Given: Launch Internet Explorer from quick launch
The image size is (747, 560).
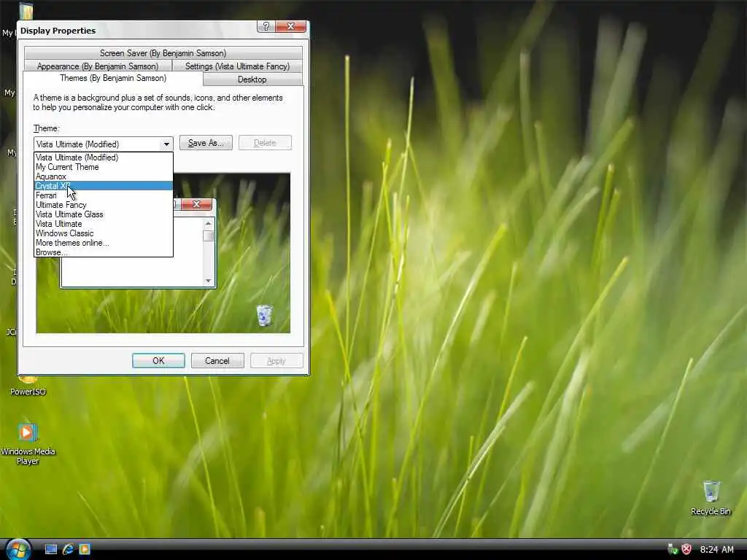Looking at the screenshot, I should point(68,550).
